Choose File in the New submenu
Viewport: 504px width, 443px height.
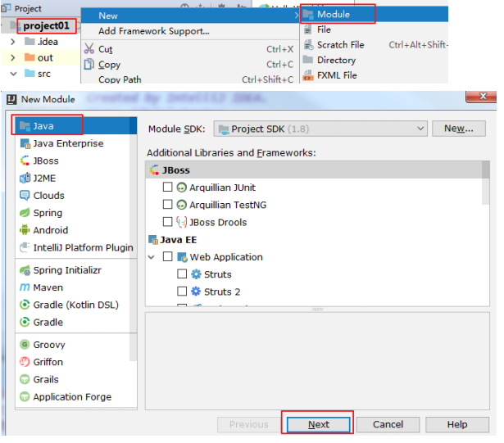(x=375, y=29)
